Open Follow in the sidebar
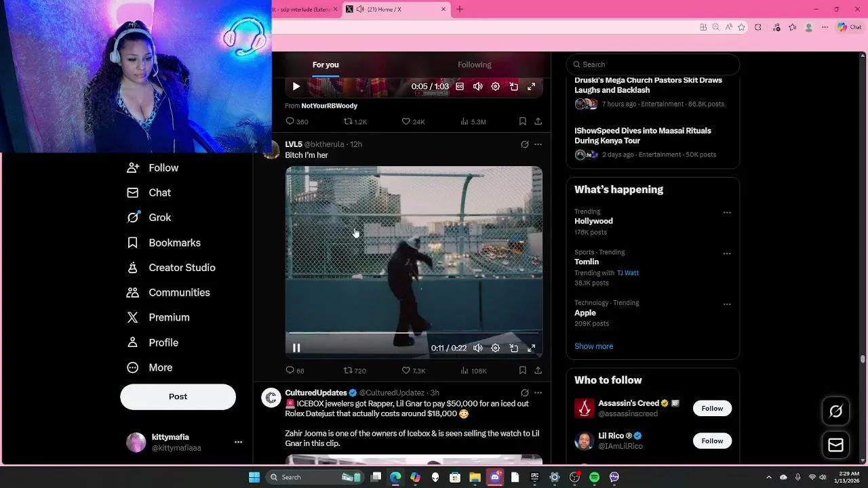Viewport: 868px width, 488px height. pos(153,167)
